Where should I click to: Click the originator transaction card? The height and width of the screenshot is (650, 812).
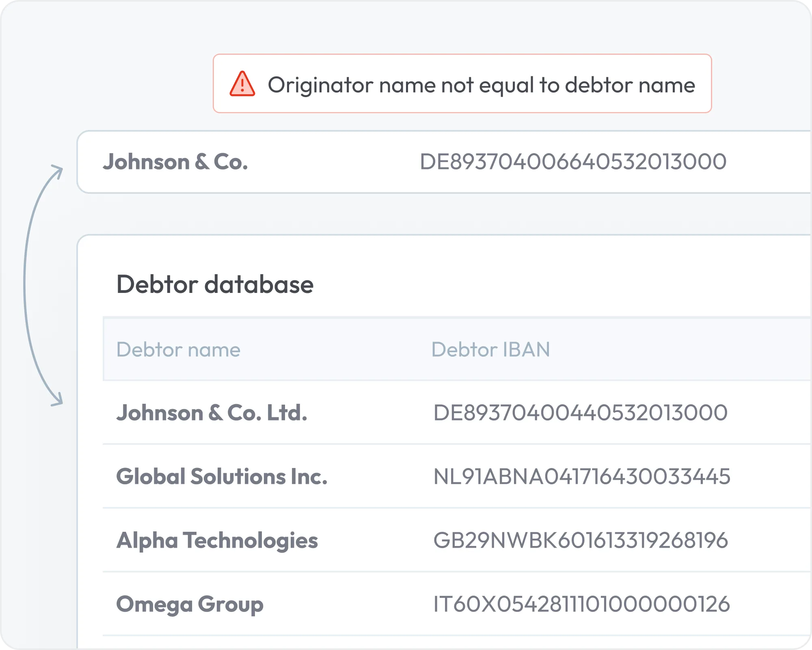[444, 162]
